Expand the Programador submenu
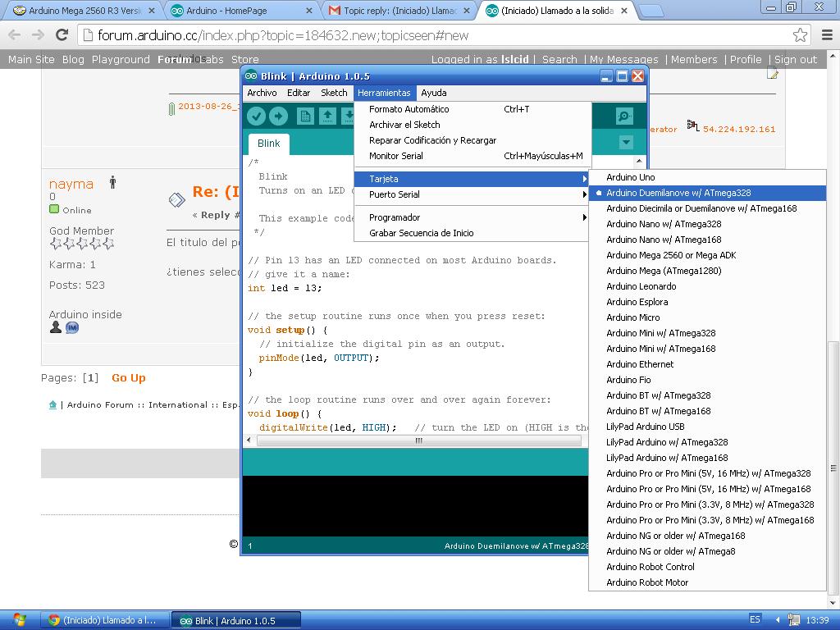Image resolution: width=840 pixels, height=630 pixels. (472, 217)
